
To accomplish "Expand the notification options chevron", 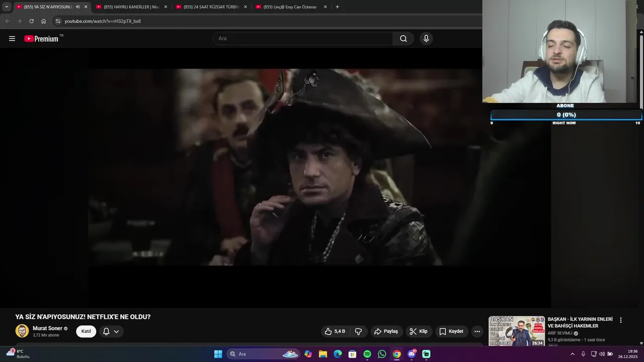I will pyautogui.click(x=116, y=331).
